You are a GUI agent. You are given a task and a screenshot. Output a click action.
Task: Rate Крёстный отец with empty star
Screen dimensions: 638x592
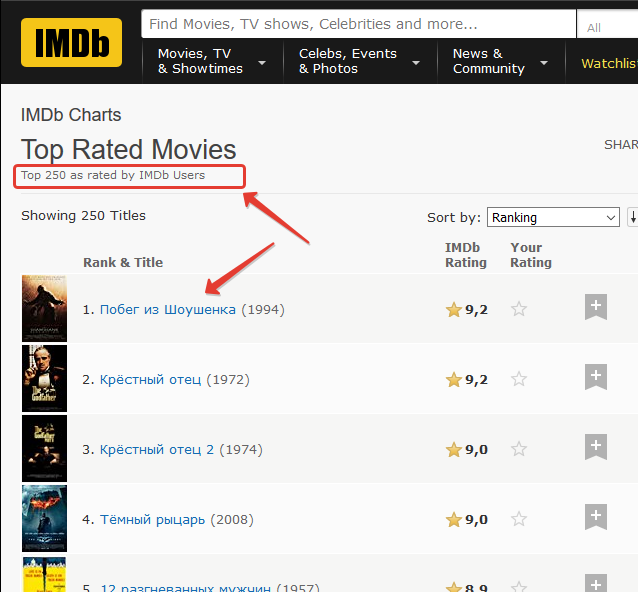point(519,379)
